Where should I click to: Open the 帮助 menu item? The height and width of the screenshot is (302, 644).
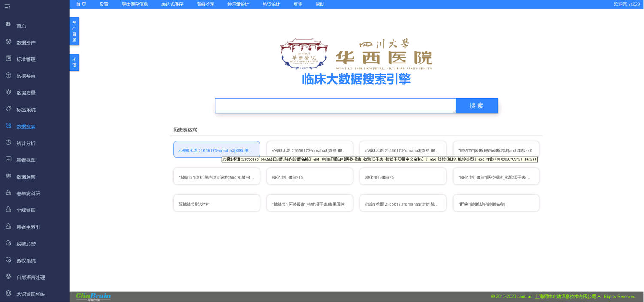point(320,4)
